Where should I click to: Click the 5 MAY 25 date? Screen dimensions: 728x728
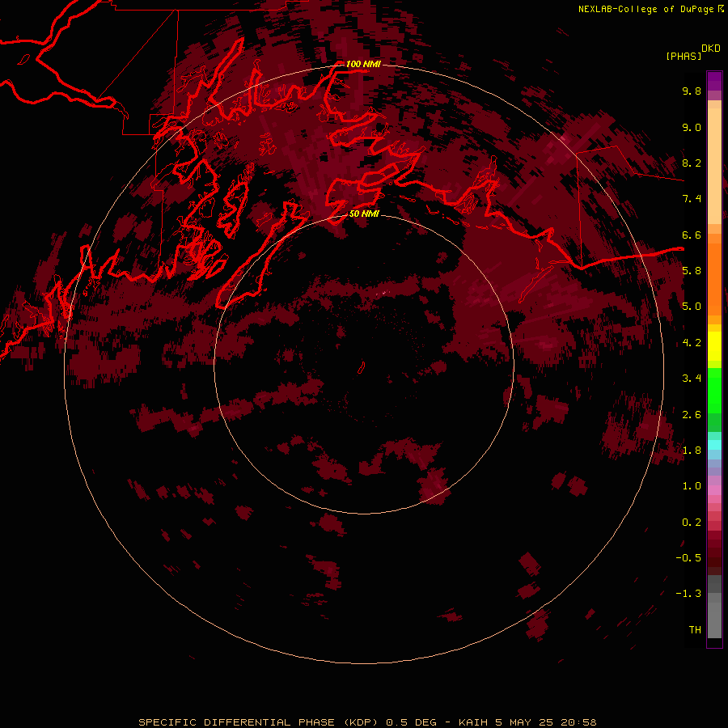point(524,722)
